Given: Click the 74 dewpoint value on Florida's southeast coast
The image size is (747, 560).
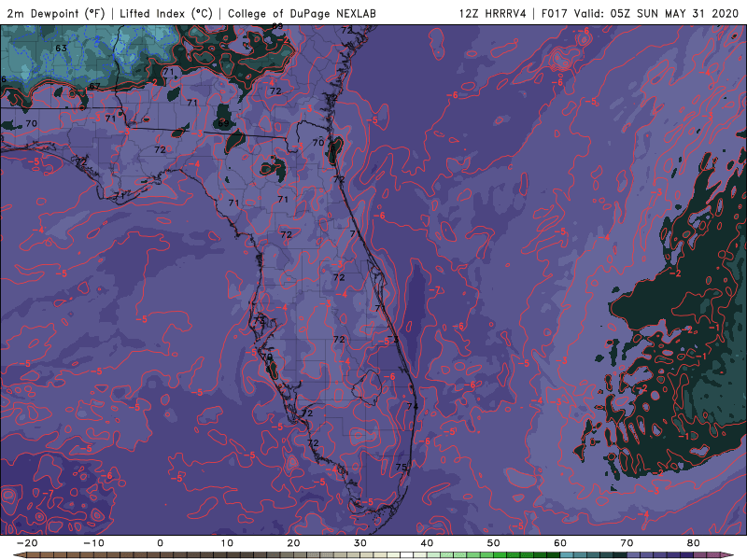Looking at the screenshot, I should click(413, 406).
